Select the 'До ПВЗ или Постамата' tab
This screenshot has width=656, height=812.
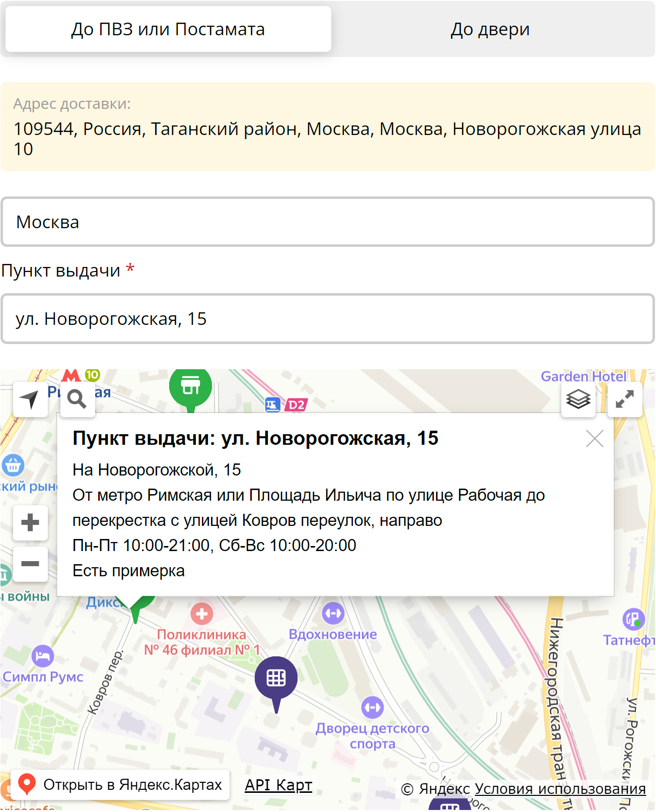(168, 29)
